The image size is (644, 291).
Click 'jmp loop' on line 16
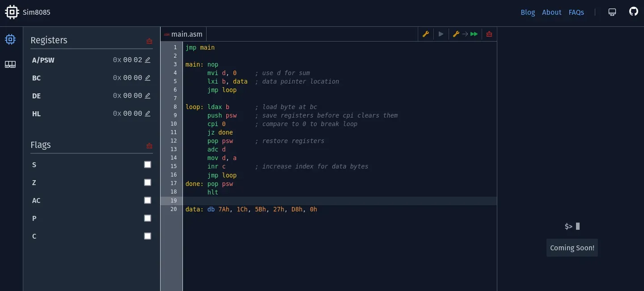pos(222,175)
